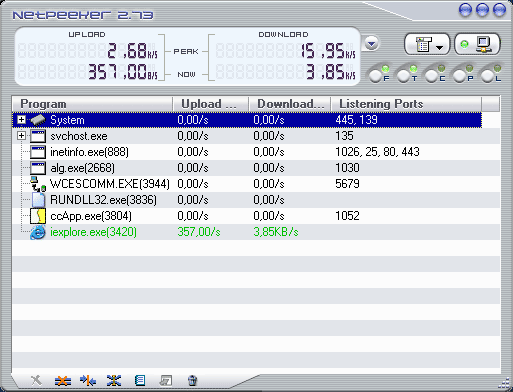Click the listening ports 445, 139
The height and width of the screenshot is (392, 513).
tap(356, 120)
